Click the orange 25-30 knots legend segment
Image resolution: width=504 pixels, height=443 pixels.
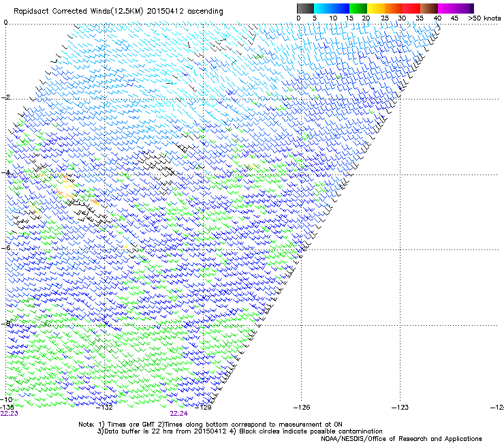[x=394, y=8]
